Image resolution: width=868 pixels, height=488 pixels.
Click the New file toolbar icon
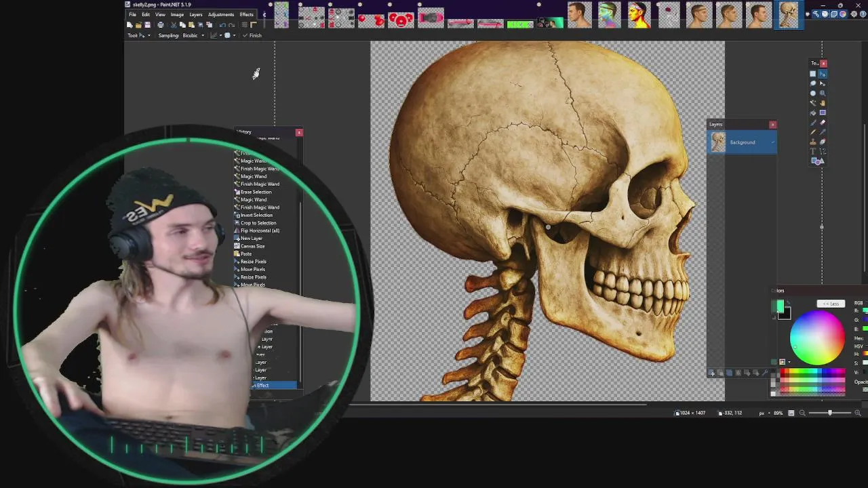[130, 25]
